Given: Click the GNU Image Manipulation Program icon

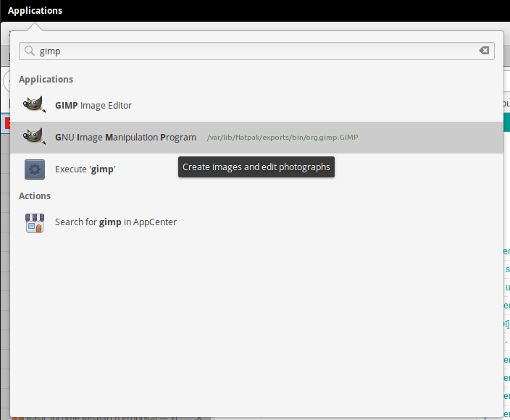Looking at the screenshot, I should coord(34,137).
